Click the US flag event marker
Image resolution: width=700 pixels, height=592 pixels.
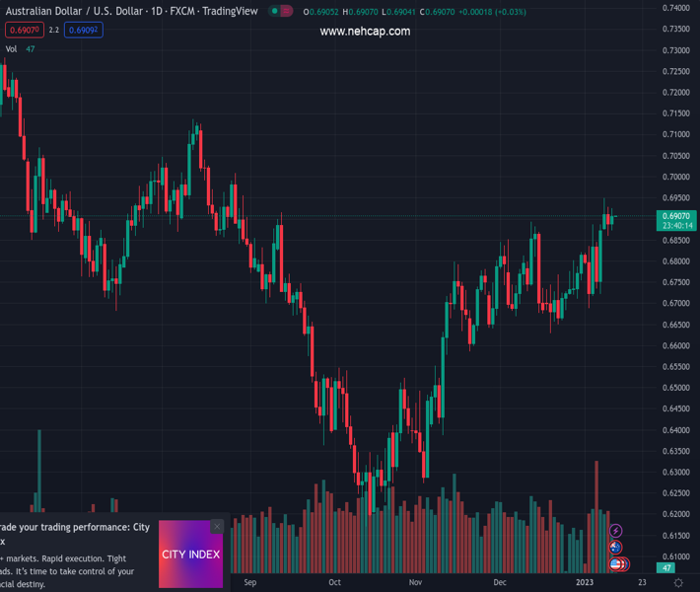point(616,564)
